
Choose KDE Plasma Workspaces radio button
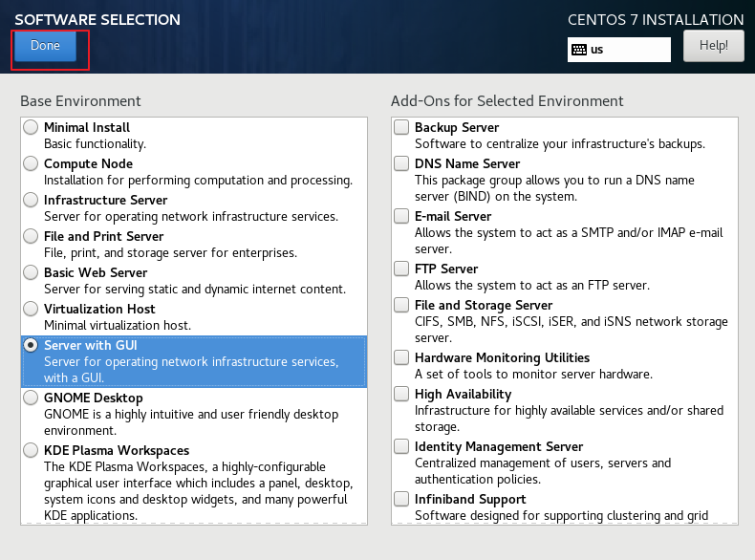(31, 450)
